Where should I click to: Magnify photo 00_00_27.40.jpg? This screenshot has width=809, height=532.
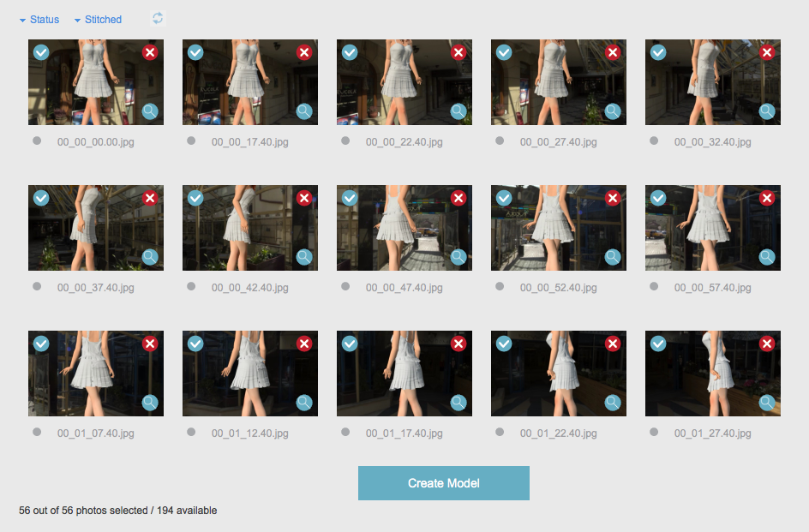pos(613,111)
